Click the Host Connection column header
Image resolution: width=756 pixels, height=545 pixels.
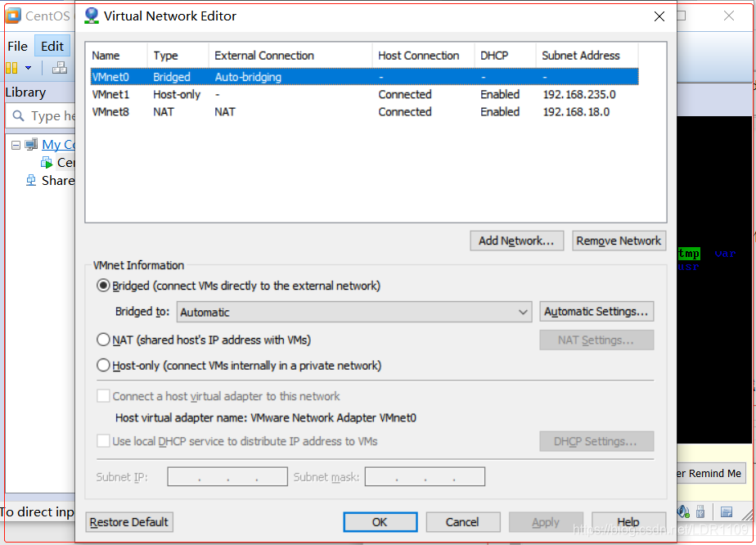point(423,56)
